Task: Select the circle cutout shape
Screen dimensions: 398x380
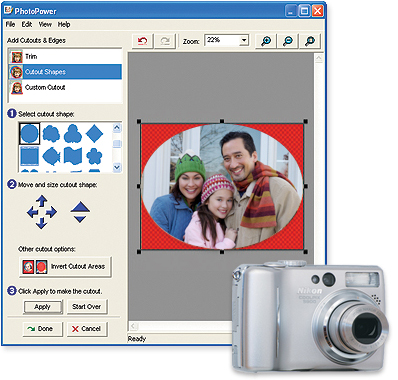Action: tap(30, 133)
